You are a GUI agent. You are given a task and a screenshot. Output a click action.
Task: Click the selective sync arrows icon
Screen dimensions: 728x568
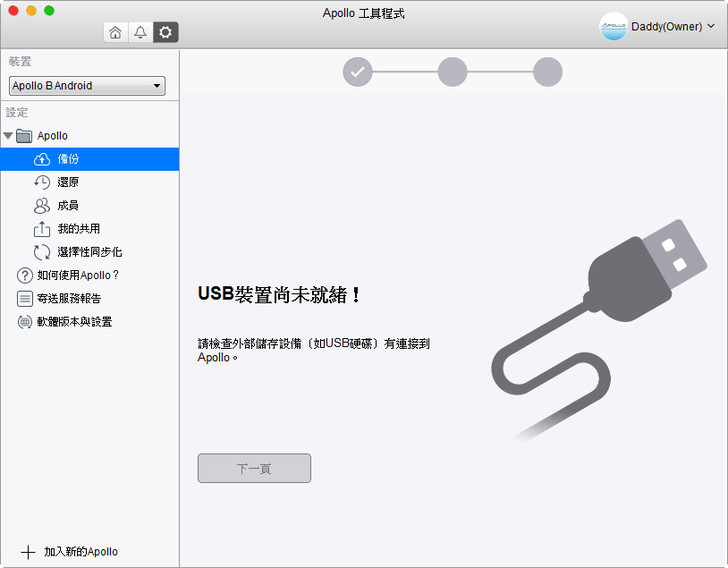click(x=42, y=252)
